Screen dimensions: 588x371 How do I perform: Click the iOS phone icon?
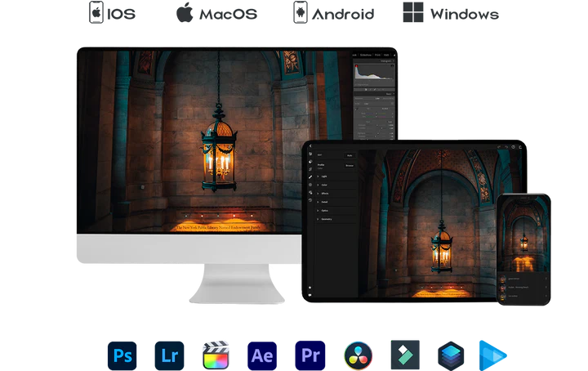tap(96, 12)
